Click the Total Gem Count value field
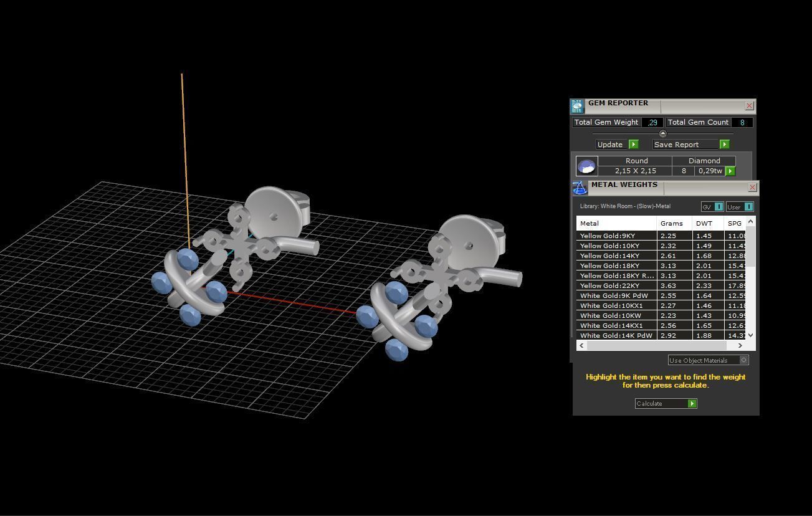Viewport: 812px width, 516px height. (x=742, y=123)
